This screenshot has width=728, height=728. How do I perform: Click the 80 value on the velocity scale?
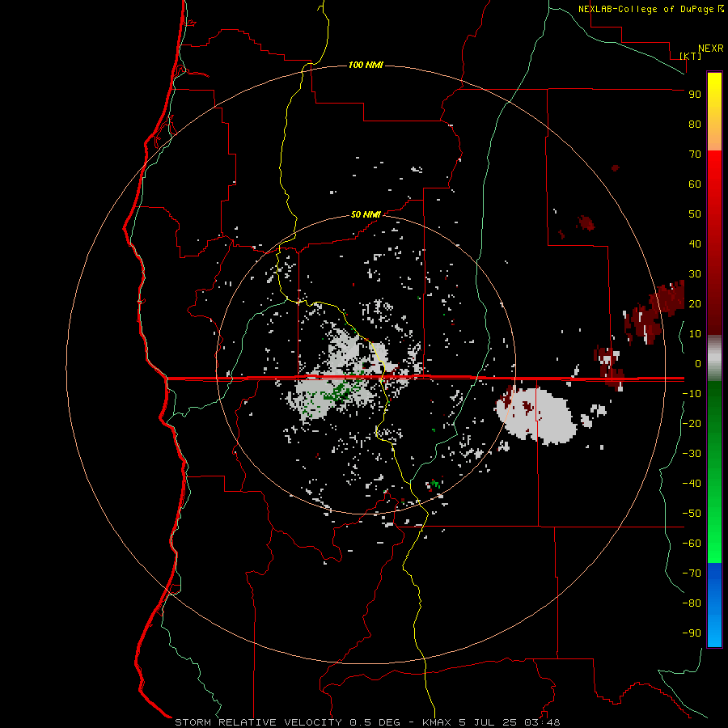click(x=695, y=124)
